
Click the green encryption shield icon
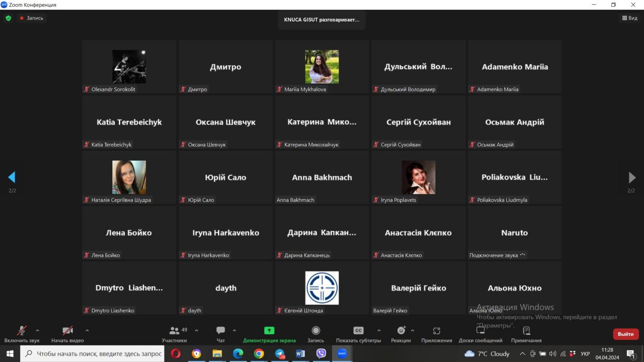tap(8, 18)
